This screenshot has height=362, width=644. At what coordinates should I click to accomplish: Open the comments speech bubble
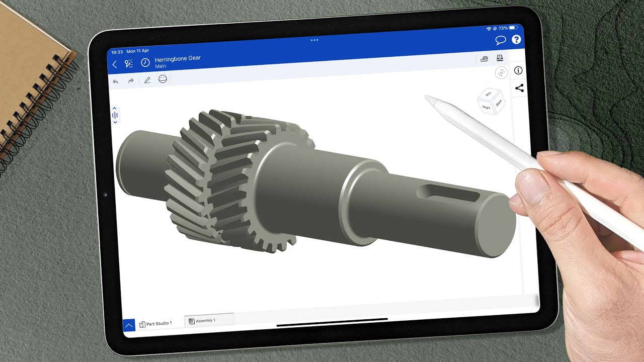point(500,40)
